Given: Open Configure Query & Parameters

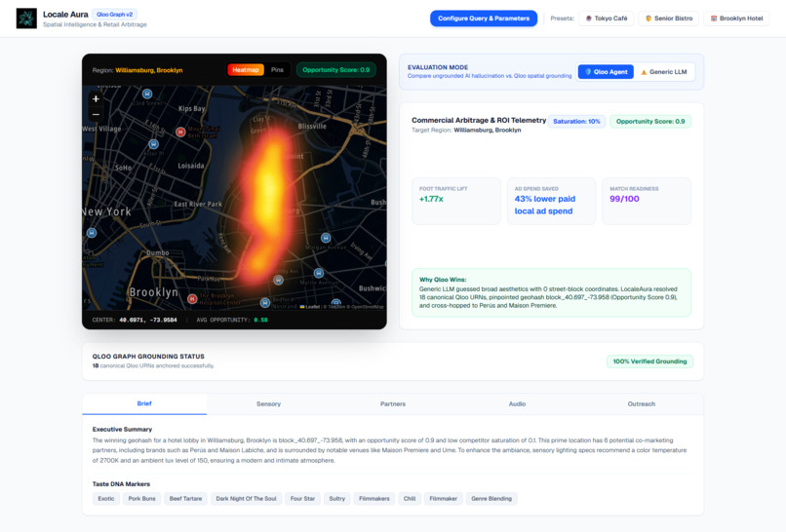Looking at the screenshot, I should point(484,19).
